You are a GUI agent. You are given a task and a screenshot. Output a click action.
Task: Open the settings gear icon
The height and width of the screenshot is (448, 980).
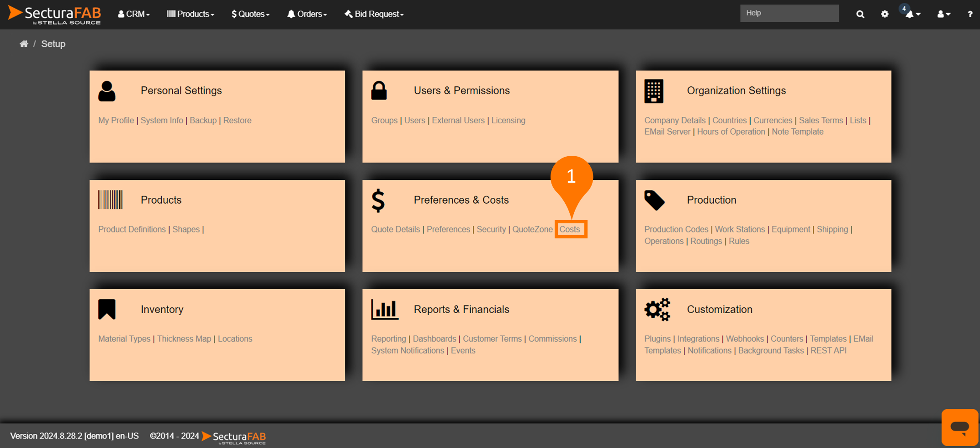pos(885,14)
